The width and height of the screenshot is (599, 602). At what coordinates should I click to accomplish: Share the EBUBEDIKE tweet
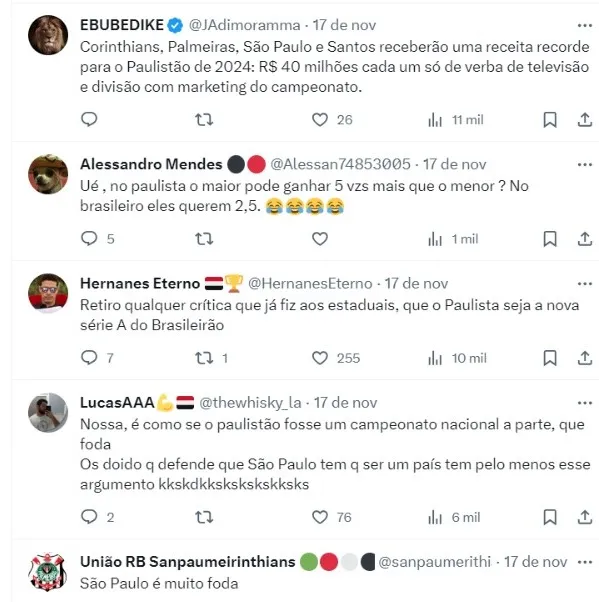coord(585,120)
